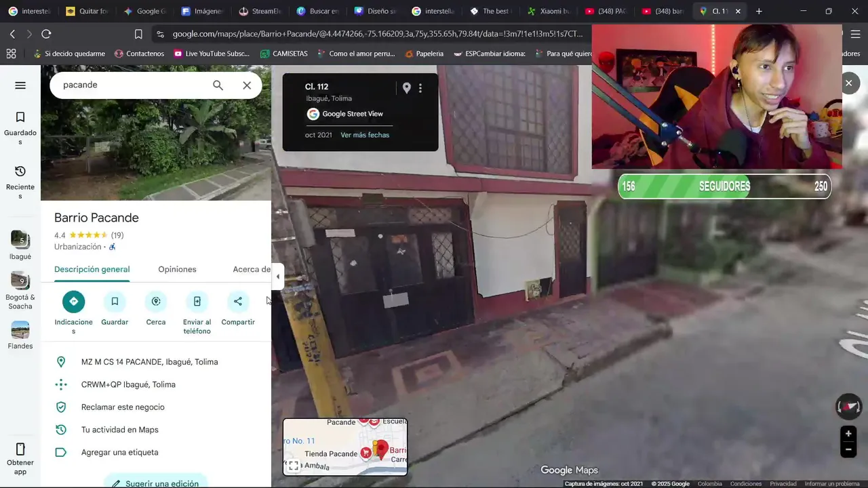
Task: Click Reclamar este negocio
Action: click(156, 407)
